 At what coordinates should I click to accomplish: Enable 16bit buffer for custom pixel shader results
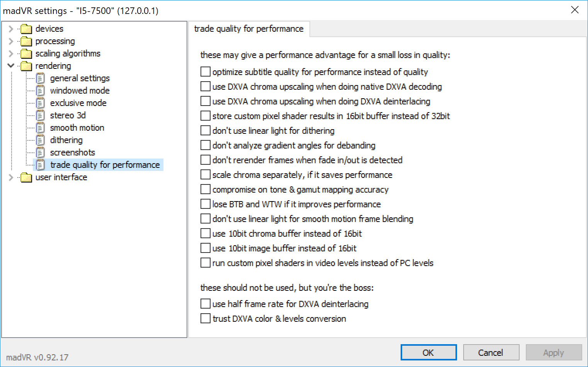coord(206,116)
